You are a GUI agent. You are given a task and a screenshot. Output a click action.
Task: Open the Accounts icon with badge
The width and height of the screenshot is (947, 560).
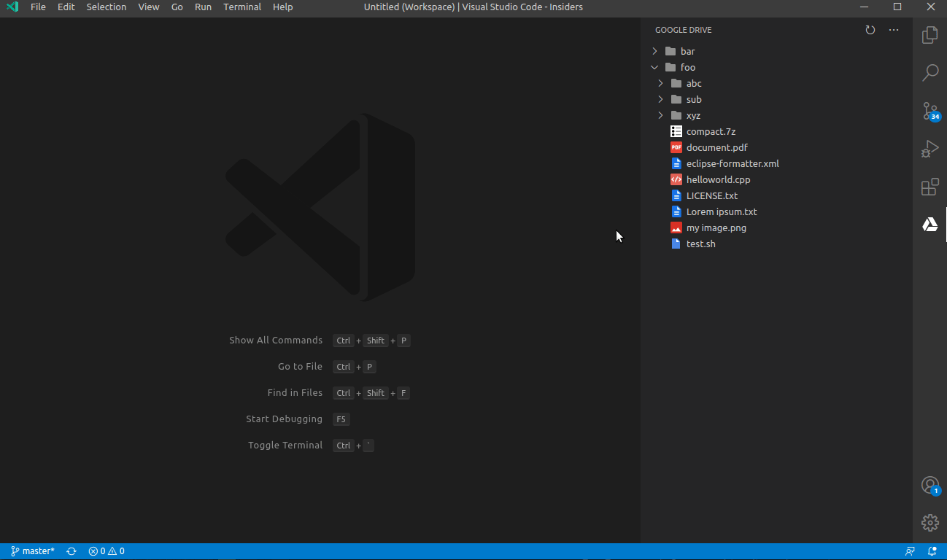click(x=929, y=485)
